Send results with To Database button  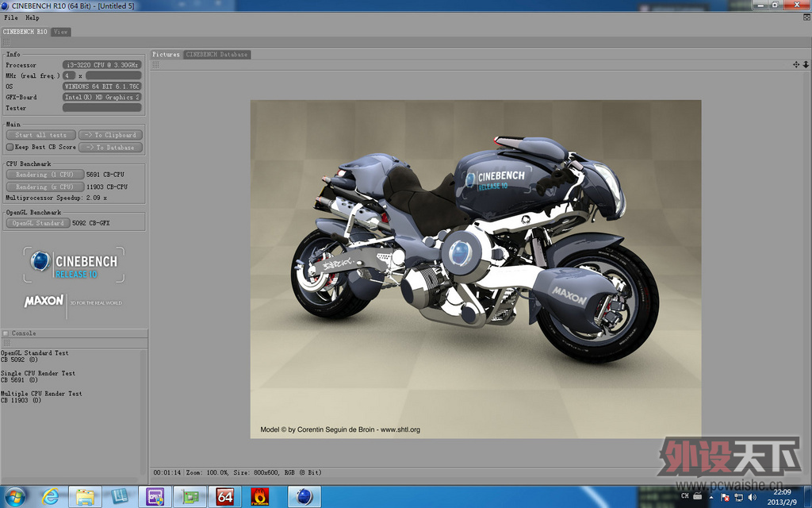(110, 147)
